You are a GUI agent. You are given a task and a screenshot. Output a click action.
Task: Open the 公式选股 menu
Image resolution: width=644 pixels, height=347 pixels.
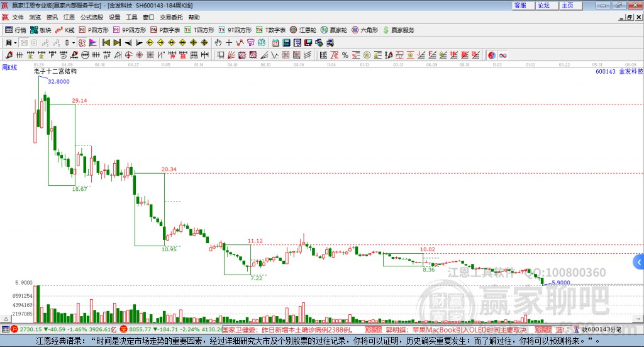point(92,17)
